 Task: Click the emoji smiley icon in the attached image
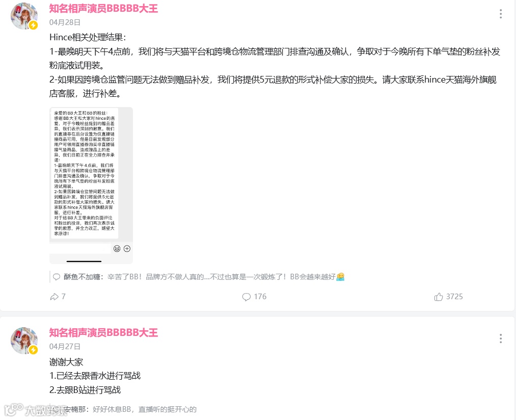click(117, 249)
